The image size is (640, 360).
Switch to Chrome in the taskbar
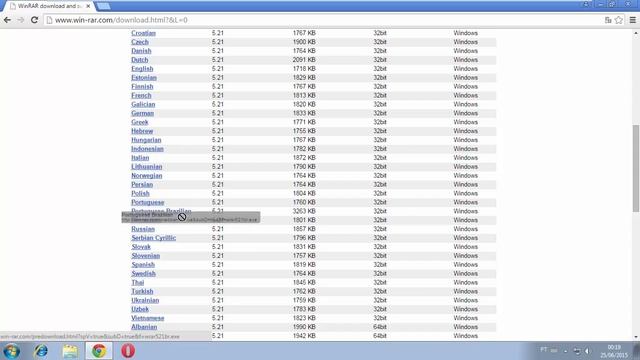[x=99, y=351]
